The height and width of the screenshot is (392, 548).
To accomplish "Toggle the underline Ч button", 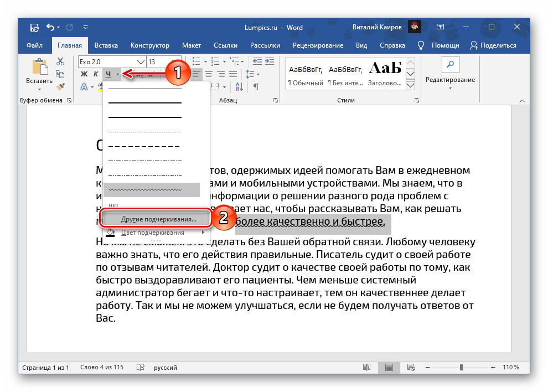I will tap(108, 74).
